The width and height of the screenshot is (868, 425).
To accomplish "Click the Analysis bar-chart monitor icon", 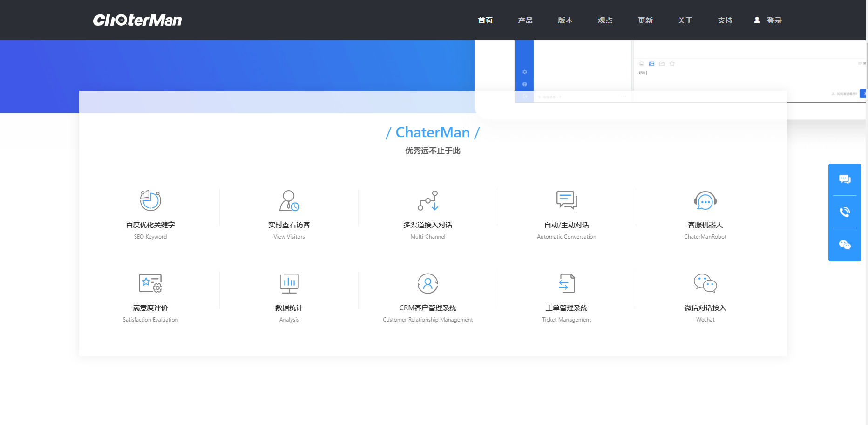I will 289,283.
